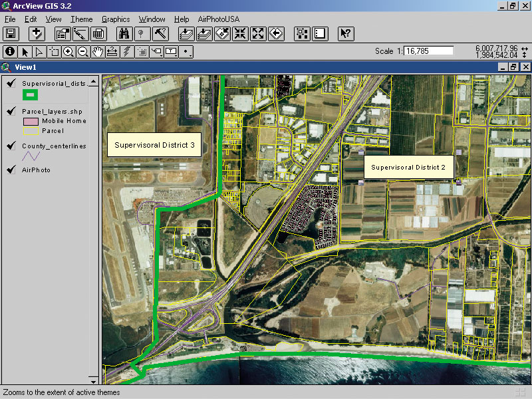Click the Supervisoral District 2 label
532x399 pixels.
[x=408, y=168]
